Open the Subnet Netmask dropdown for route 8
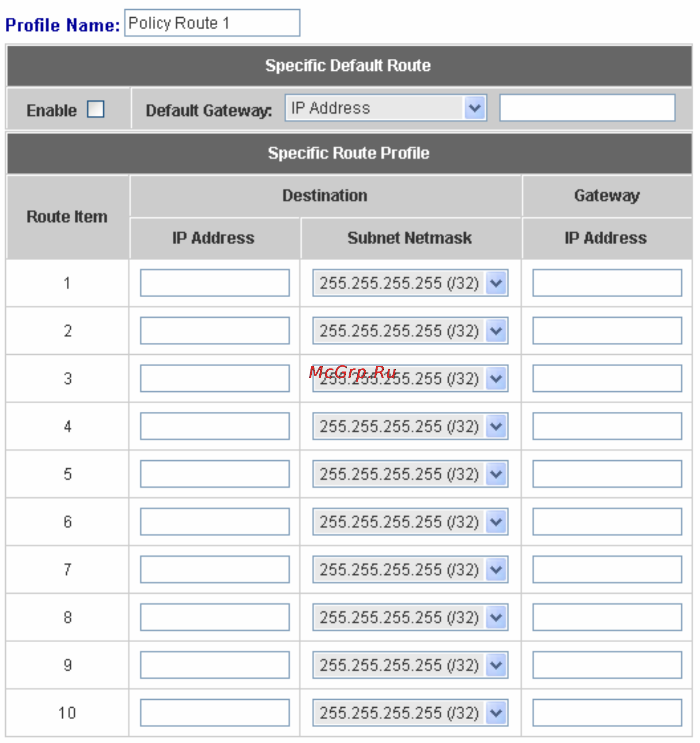 coord(410,617)
